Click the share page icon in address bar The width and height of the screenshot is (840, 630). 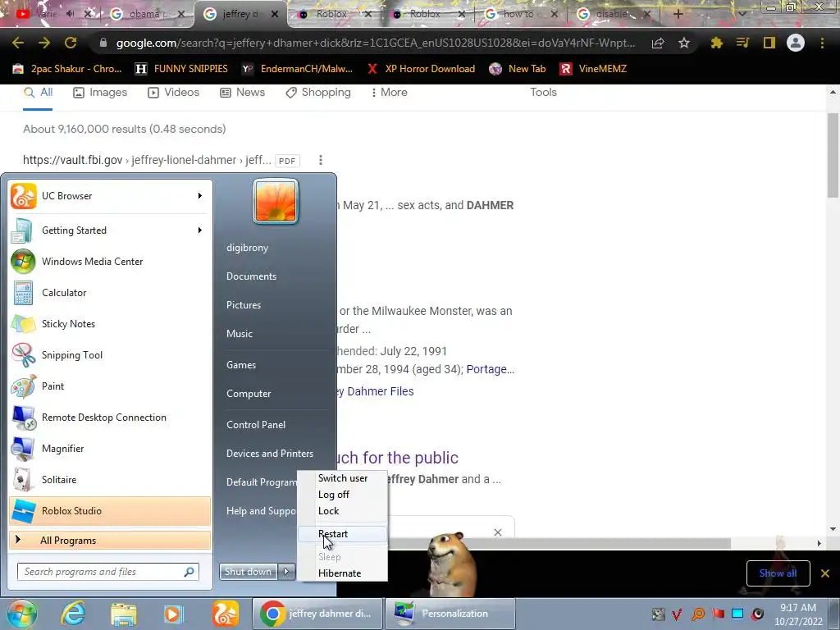point(658,43)
